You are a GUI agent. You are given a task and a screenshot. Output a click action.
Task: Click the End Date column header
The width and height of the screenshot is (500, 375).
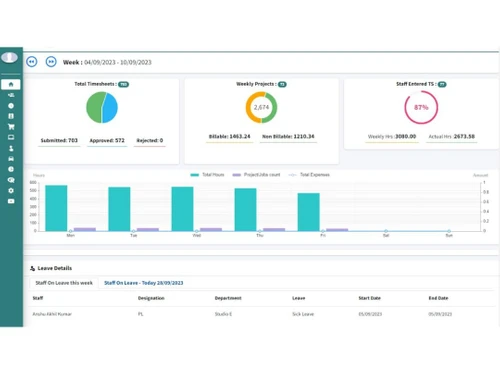coord(438,298)
